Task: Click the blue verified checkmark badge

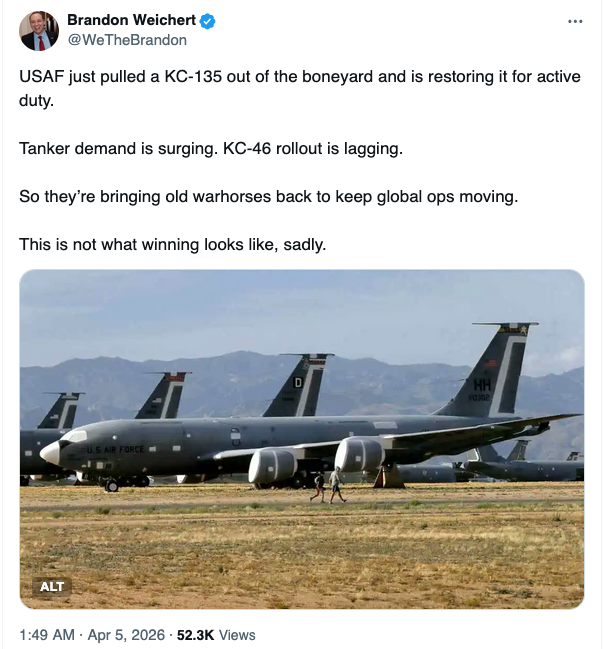Action: pos(208,21)
